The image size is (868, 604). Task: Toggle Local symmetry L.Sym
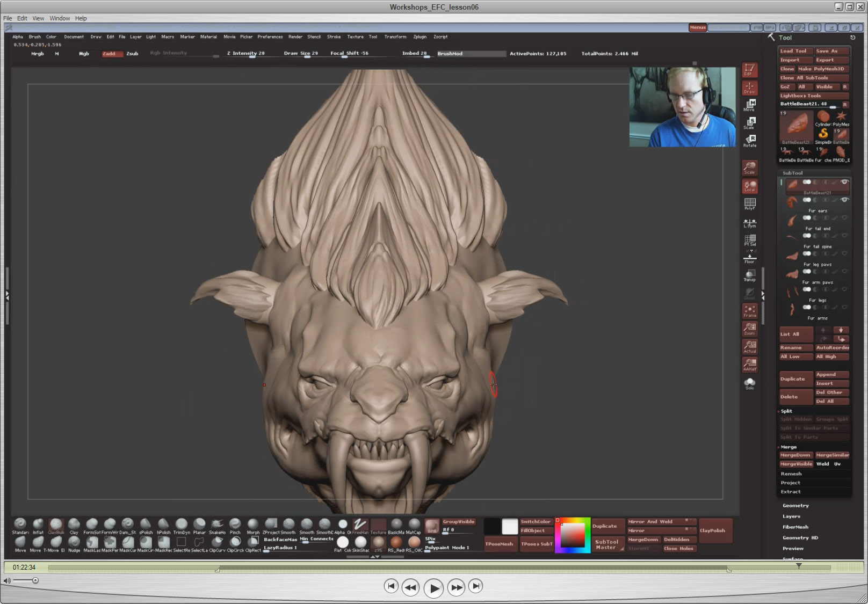pyautogui.click(x=750, y=222)
